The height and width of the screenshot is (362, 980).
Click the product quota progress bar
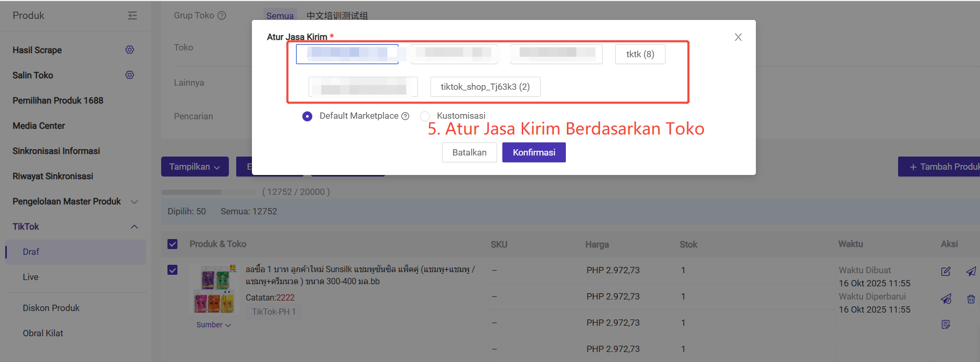[208, 192]
